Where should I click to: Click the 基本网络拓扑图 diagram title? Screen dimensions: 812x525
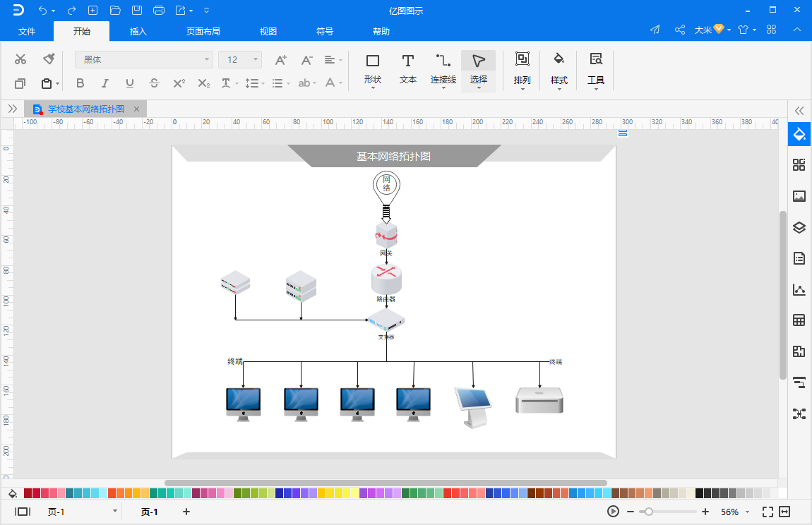[x=393, y=157]
